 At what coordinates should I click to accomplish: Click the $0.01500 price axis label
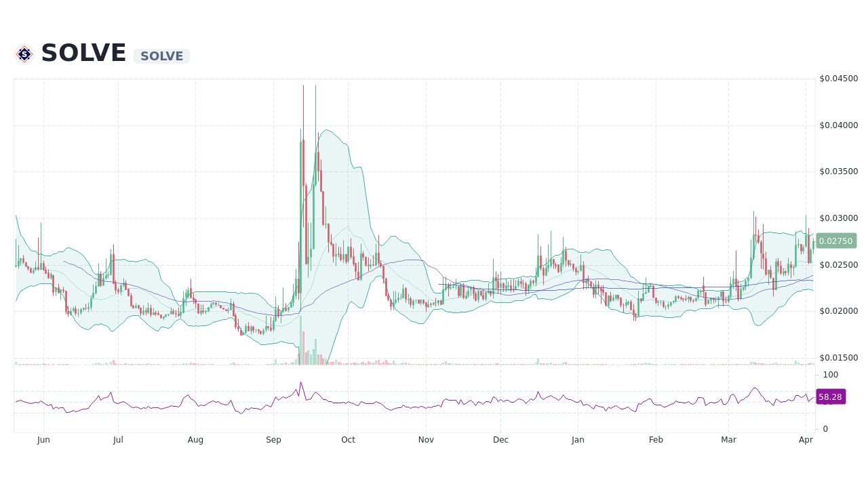[839, 357]
